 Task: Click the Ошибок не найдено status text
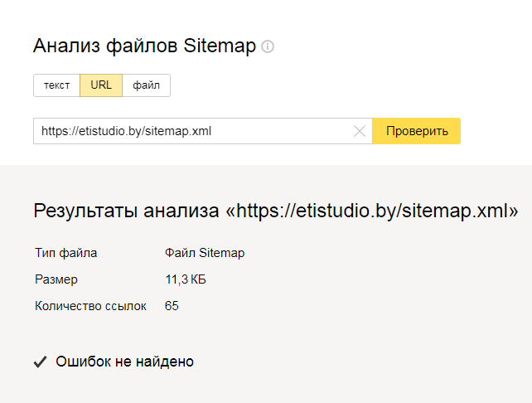[124, 362]
